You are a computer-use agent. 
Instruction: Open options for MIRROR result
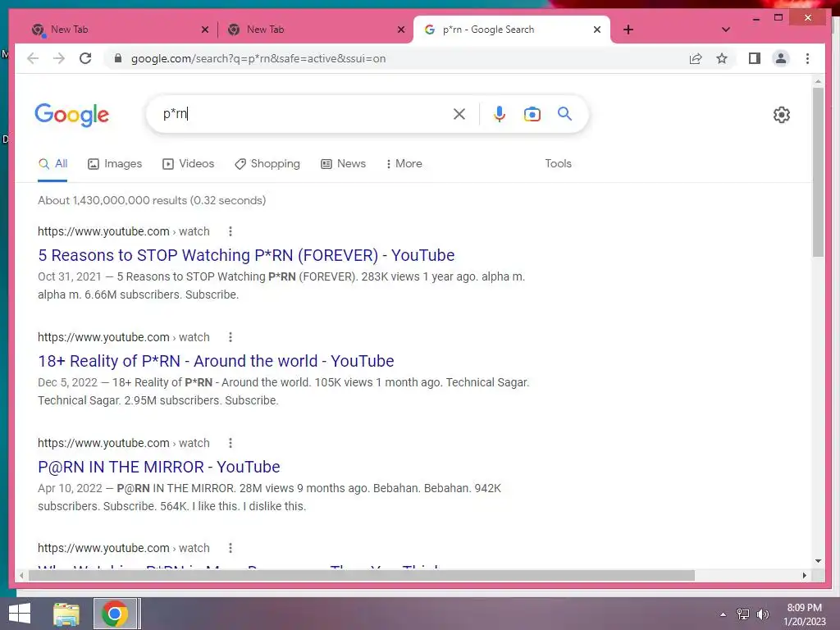[231, 443]
